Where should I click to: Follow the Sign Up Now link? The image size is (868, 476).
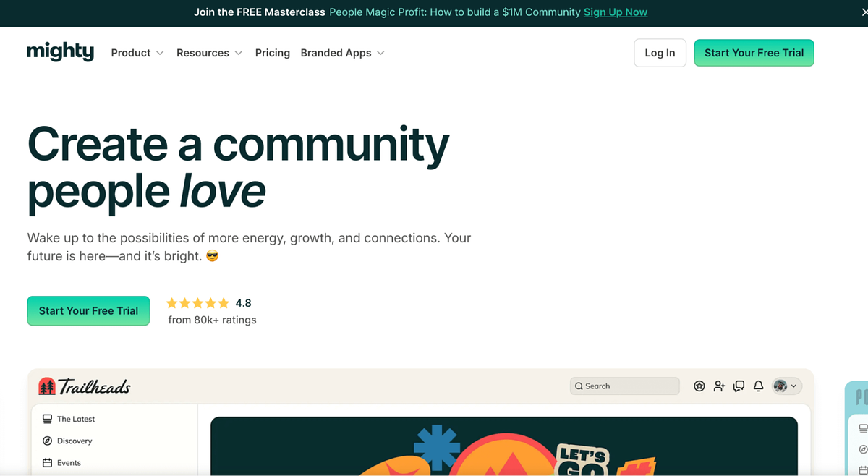[615, 12]
